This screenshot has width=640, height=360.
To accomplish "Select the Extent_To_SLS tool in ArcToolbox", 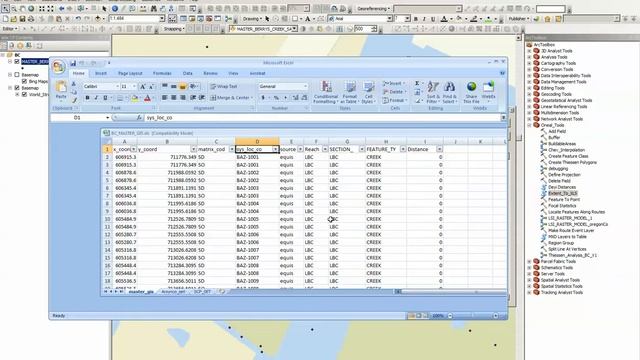I will (x=562, y=193).
